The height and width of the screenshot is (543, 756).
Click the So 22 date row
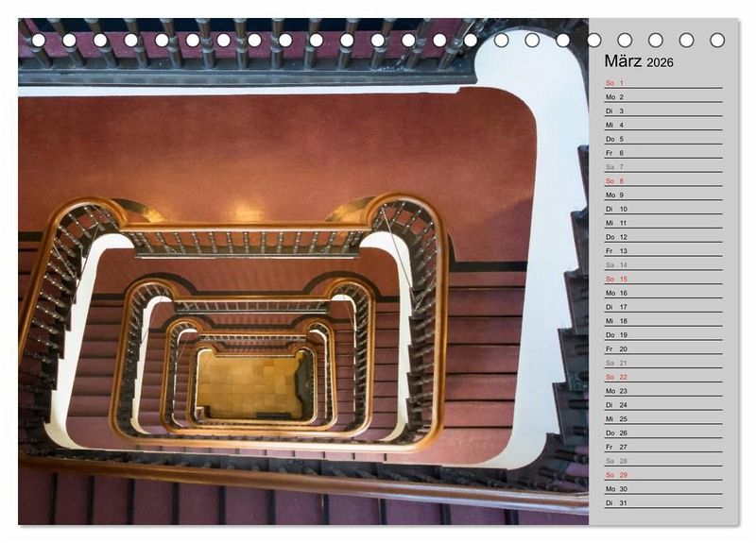tap(661, 377)
